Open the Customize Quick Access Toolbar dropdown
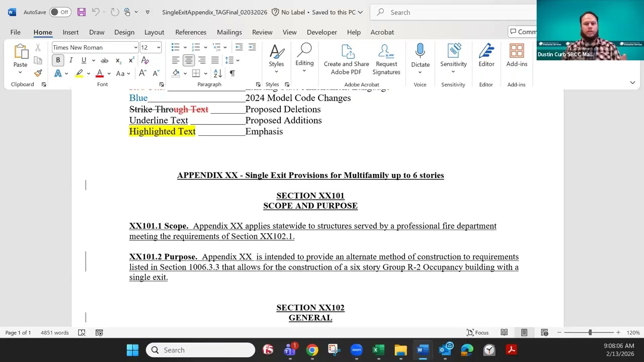 pos(147,12)
